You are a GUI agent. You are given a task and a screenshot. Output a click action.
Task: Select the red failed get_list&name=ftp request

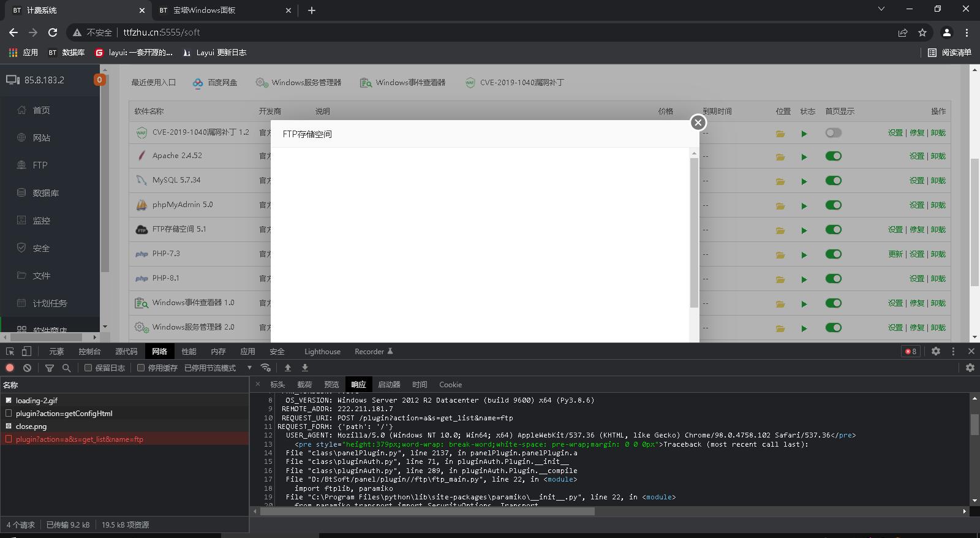(x=124, y=439)
